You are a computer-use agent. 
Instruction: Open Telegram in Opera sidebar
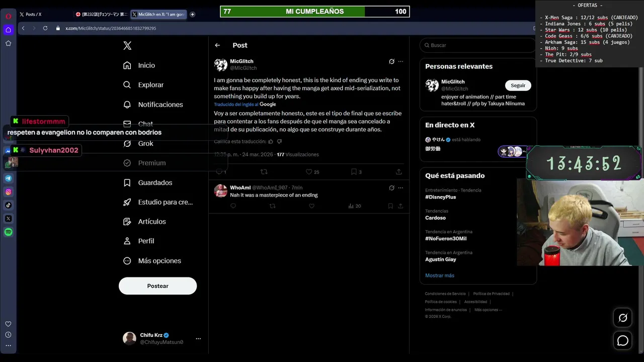(x=9, y=178)
